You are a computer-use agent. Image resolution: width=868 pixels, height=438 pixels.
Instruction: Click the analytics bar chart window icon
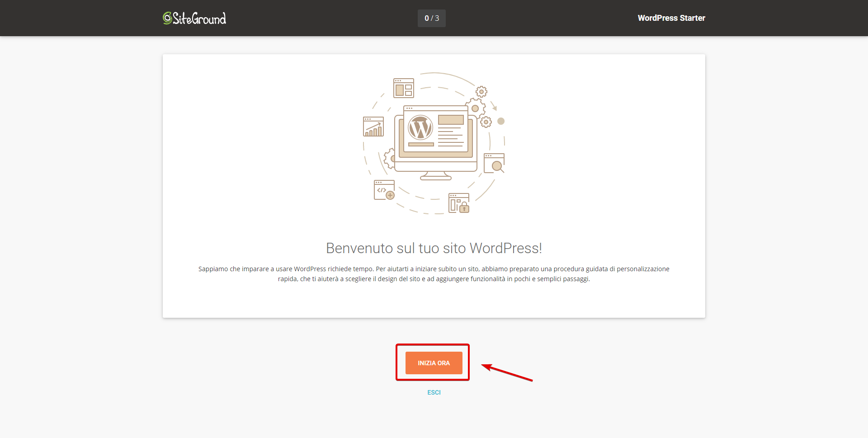tap(373, 127)
